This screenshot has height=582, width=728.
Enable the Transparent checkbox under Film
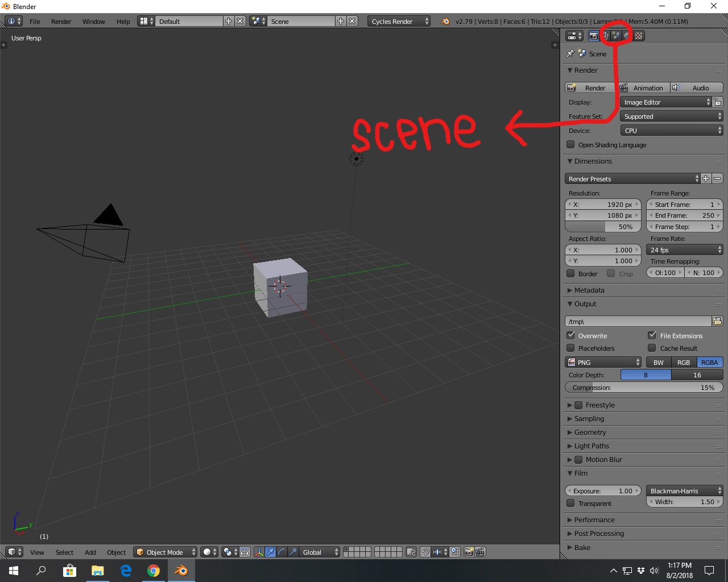point(570,504)
